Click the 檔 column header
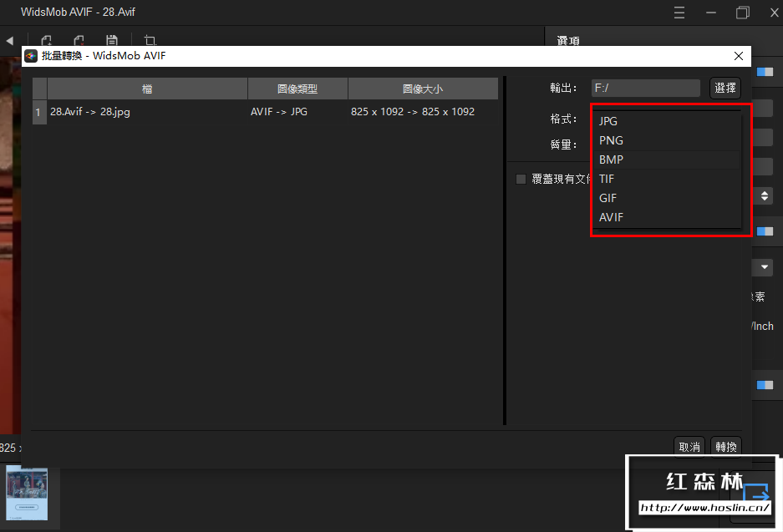The width and height of the screenshot is (783, 532). (147, 89)
